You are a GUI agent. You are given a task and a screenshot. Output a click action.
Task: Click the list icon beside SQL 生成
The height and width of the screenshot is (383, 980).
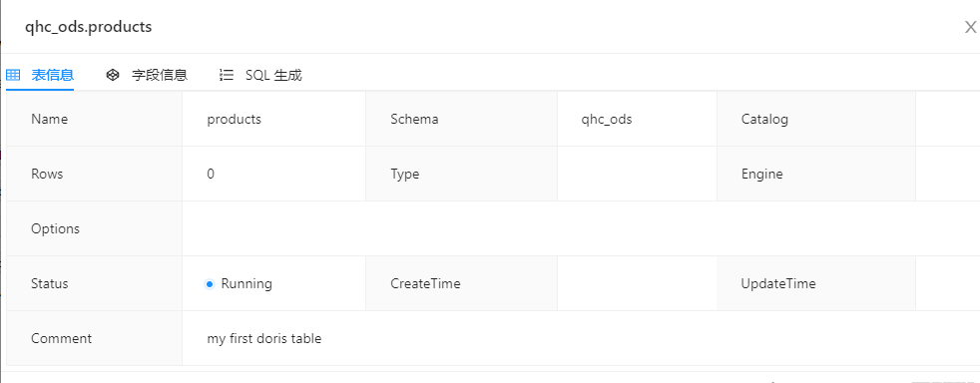(227, 76)
